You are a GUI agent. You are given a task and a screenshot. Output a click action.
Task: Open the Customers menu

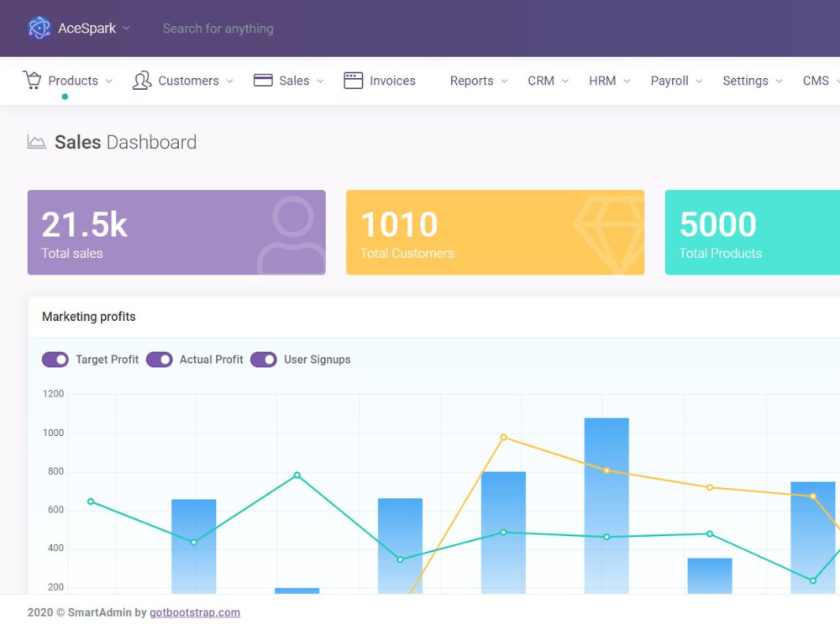pyautogui.click(x=183, y=81)
